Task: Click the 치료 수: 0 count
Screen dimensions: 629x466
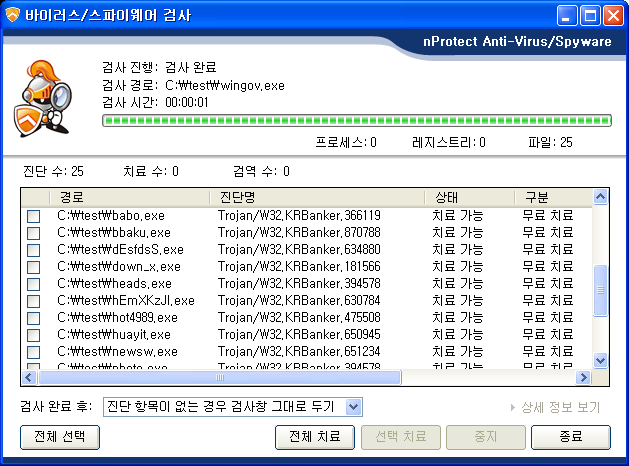Action: coord(151,172)
